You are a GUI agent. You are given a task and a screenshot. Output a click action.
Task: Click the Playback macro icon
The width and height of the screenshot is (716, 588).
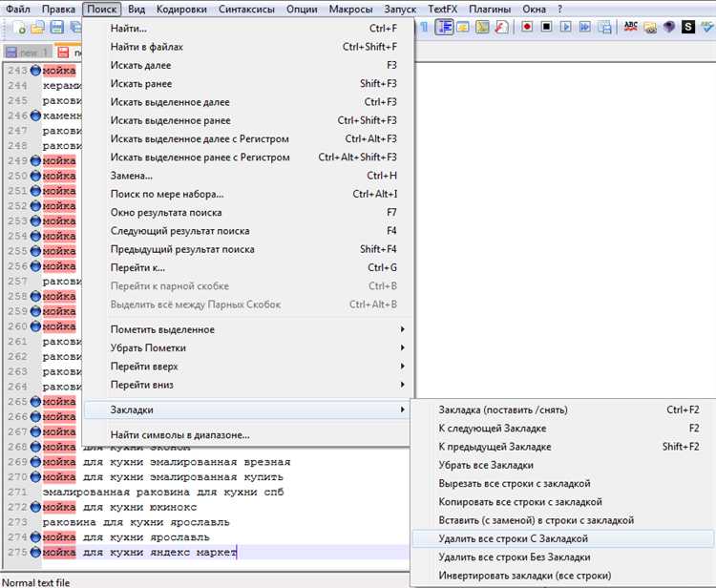[x=565, y=27]
